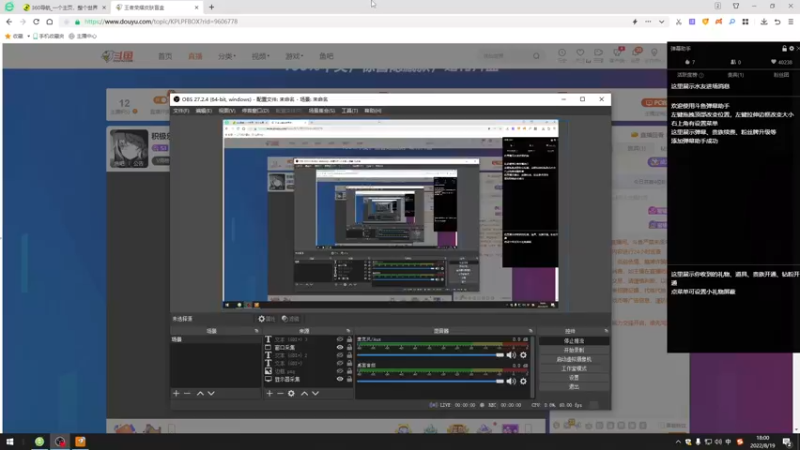Move selected source down in sources list
The width and height of the screenshot is (800, 450).
(315, 393)
